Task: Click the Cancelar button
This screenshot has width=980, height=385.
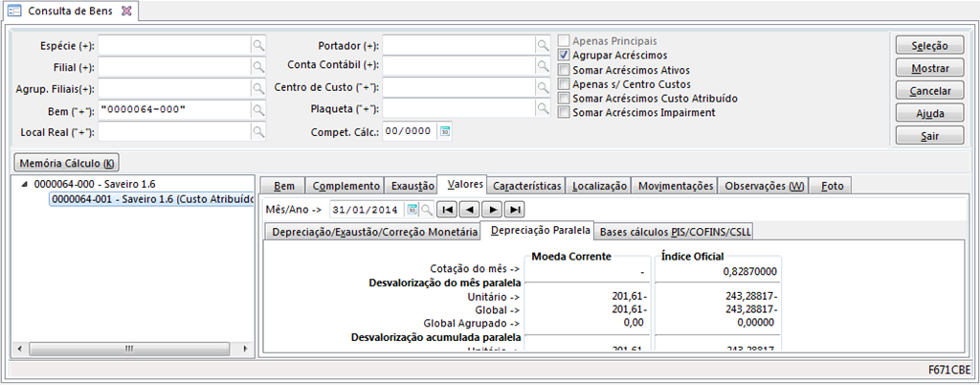Action: click(x=929, y=91)
